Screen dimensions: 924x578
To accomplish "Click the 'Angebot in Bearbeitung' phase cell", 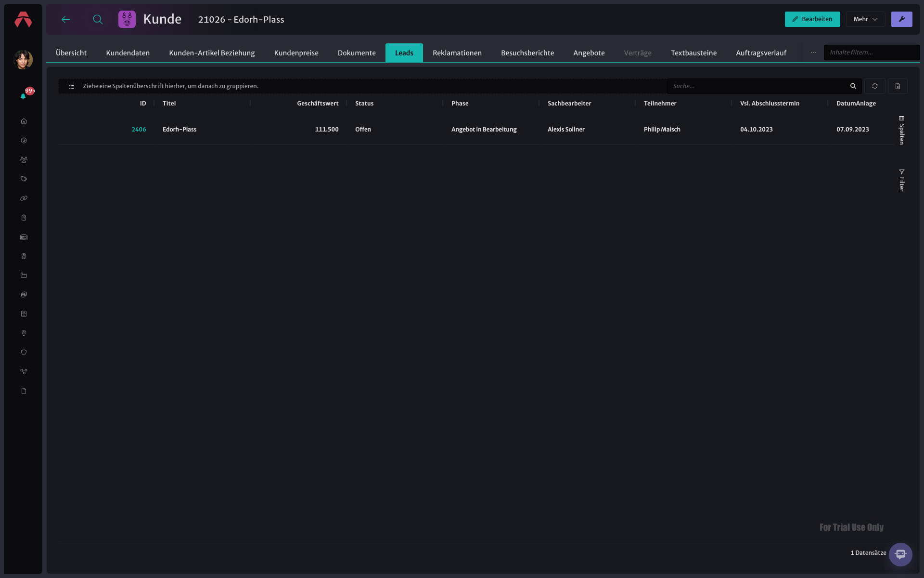I will coord(484,130).
